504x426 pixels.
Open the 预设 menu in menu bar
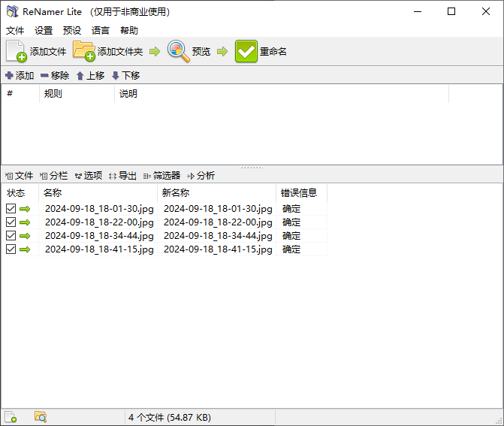[72, 31]
